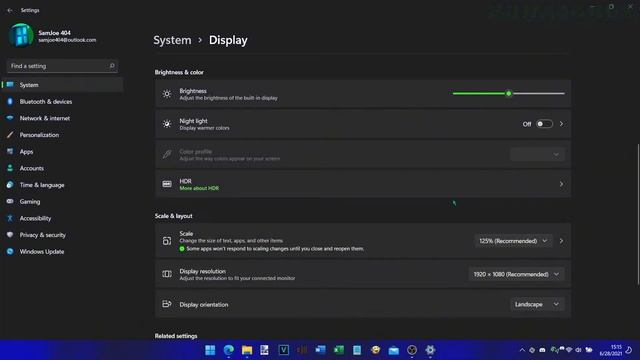
Task: Open the Word app on the taskbar
Action: (320, 350)
